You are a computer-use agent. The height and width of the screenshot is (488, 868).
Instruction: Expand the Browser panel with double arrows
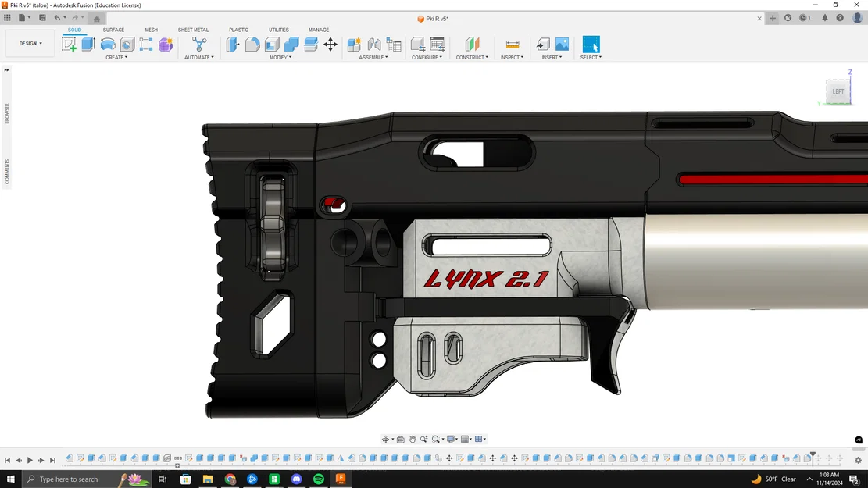6,69
